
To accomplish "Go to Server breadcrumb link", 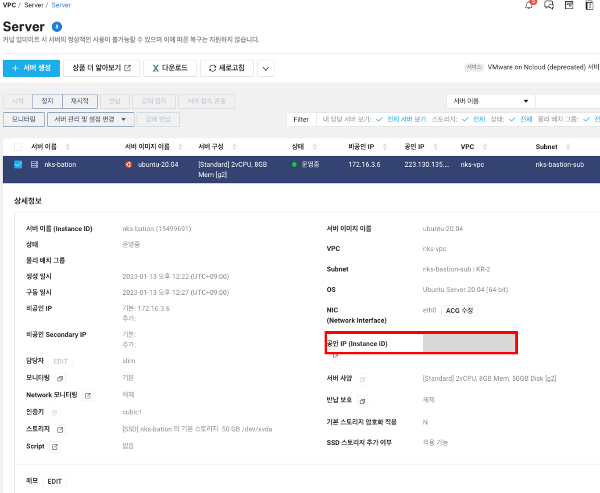I will [61, 5].
